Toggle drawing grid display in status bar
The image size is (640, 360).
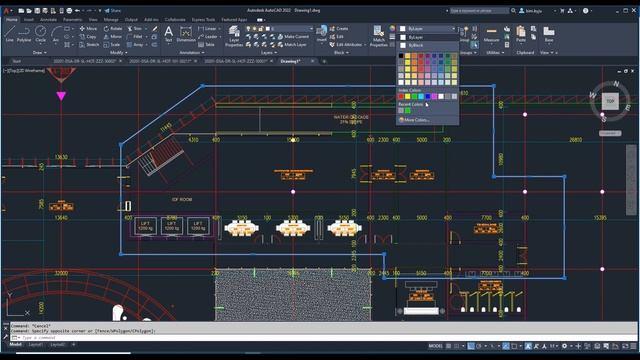448,346
